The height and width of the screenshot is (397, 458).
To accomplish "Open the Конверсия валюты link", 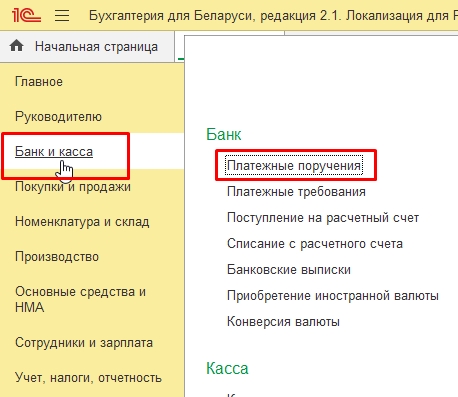I will [x=283, y=322].
